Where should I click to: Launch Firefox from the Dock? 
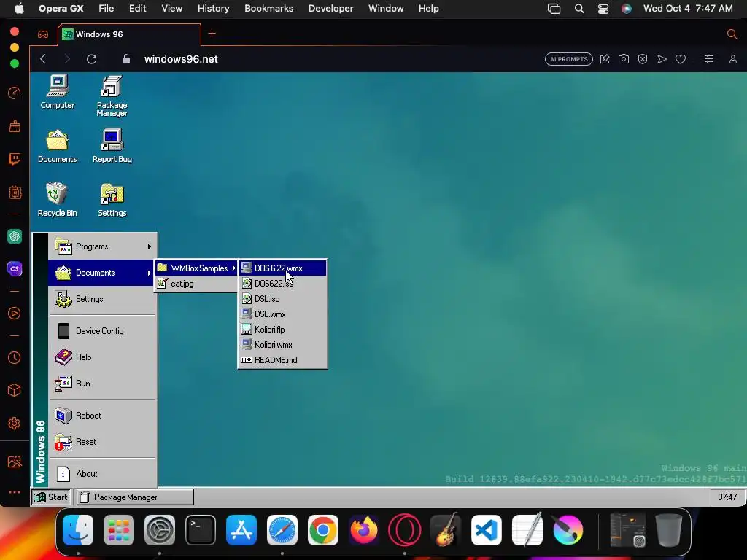(364, 530)
